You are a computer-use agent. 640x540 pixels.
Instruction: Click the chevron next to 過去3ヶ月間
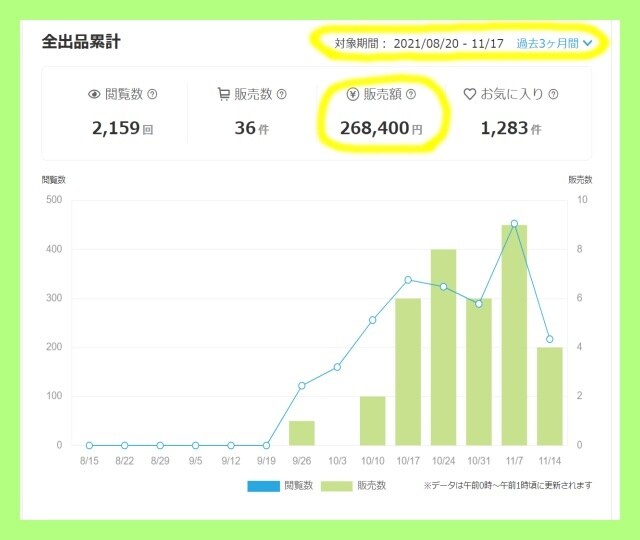(x=587, y=43)
